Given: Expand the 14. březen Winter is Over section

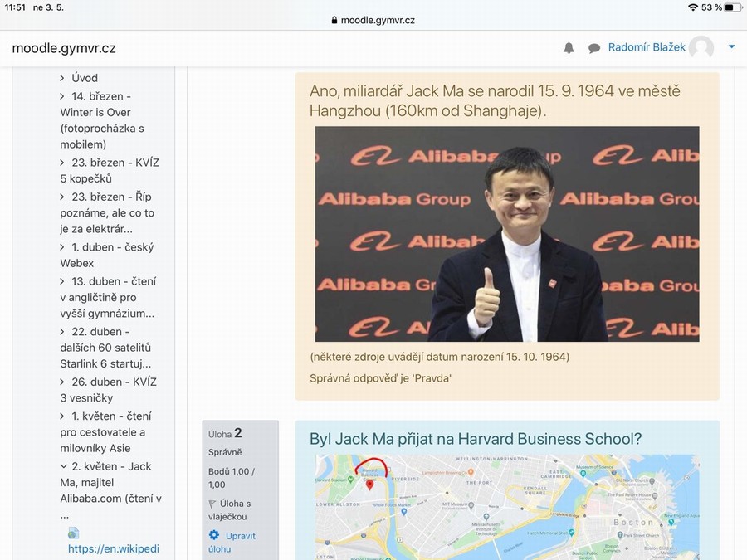Looking at the screenshot, I should coord(62,96).
